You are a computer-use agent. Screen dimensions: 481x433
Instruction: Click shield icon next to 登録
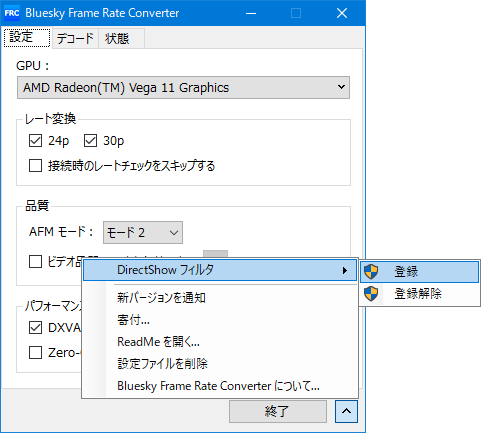point(371,272)
